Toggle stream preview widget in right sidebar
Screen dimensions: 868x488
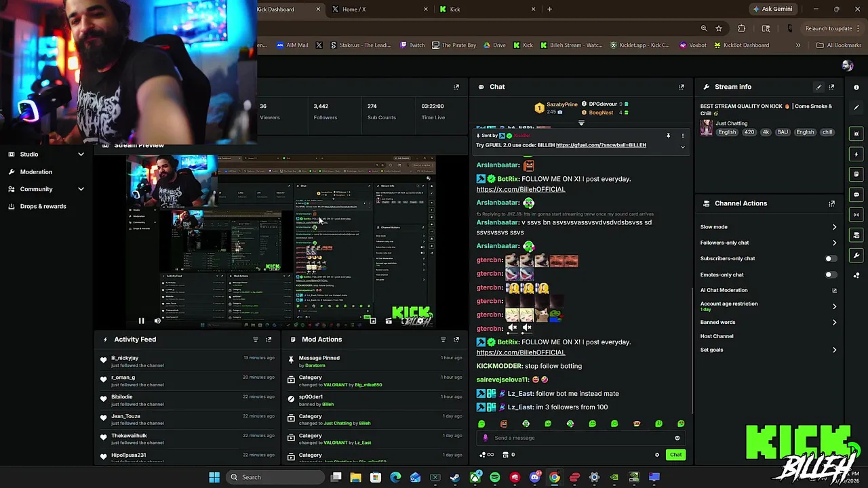point(856,134)
